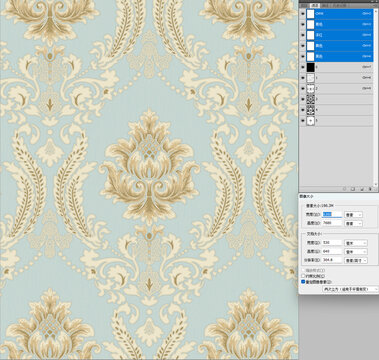Select the thumbnail of channel 5
The image size is (379, 360).
pos(311,121)
